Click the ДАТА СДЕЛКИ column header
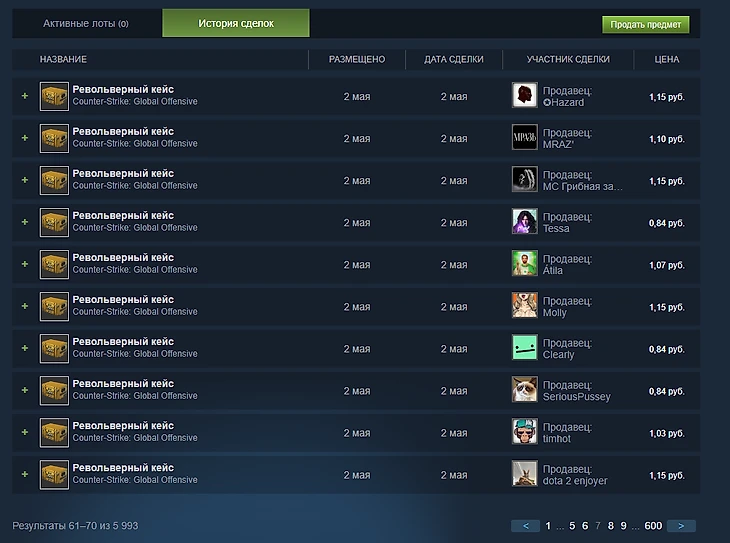Image resolution: width=730 pixels, height=543 pixels. (454, 59)
